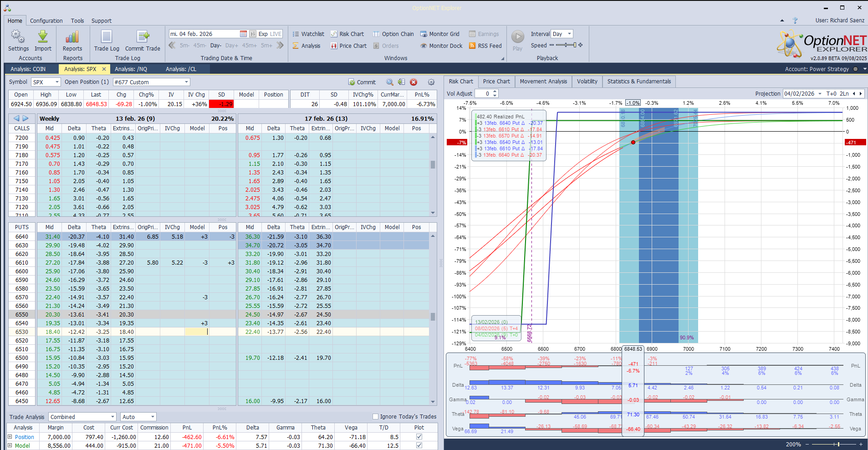
Task: Click the Import download icon
Action: click(x=43, y=36)
